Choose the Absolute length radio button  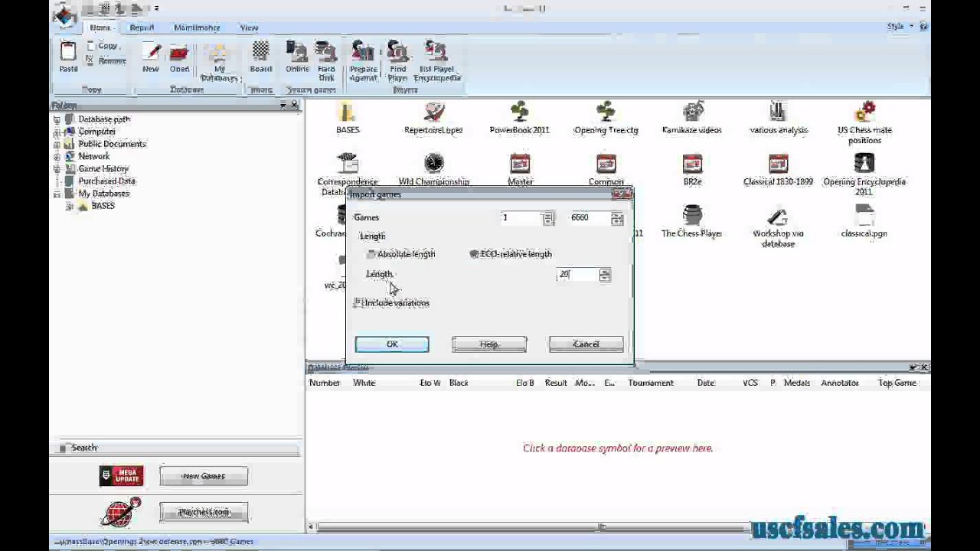click(x=371, y=254)
